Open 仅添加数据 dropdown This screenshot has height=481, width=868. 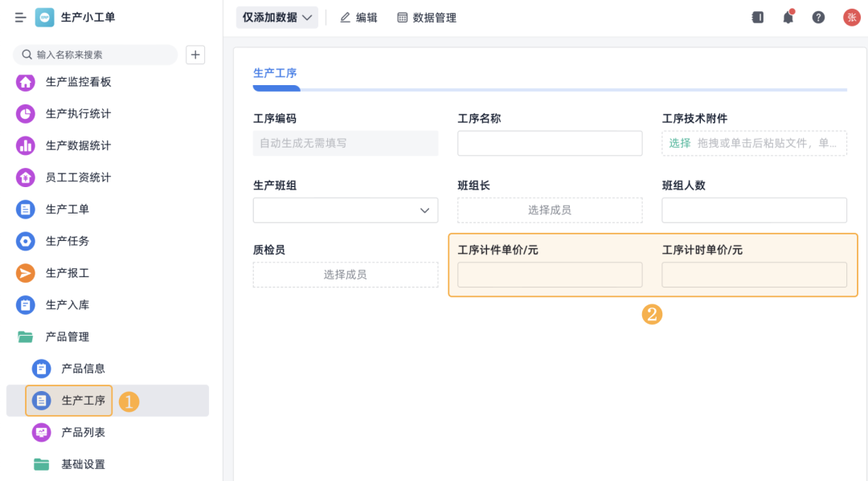coord(277,18)
